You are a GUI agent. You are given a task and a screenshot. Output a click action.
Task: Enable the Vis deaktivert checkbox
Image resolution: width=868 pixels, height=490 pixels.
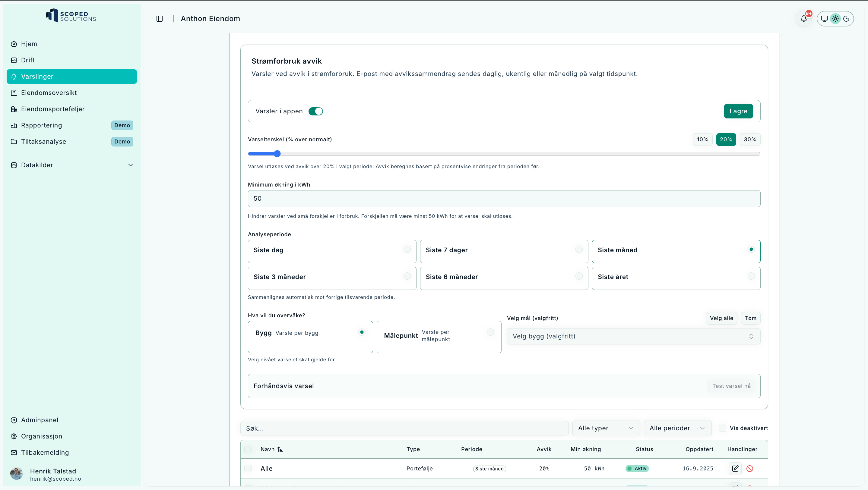pos(722,428)
